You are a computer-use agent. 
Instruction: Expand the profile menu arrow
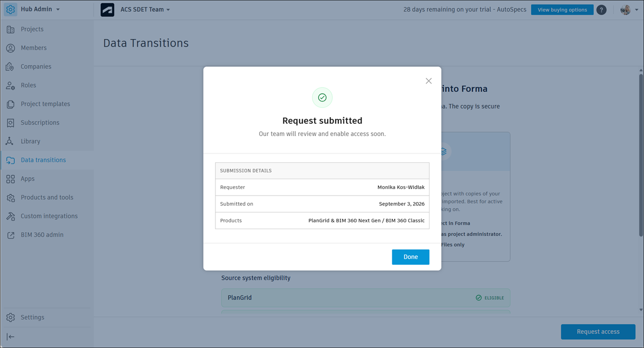point(637,10)
